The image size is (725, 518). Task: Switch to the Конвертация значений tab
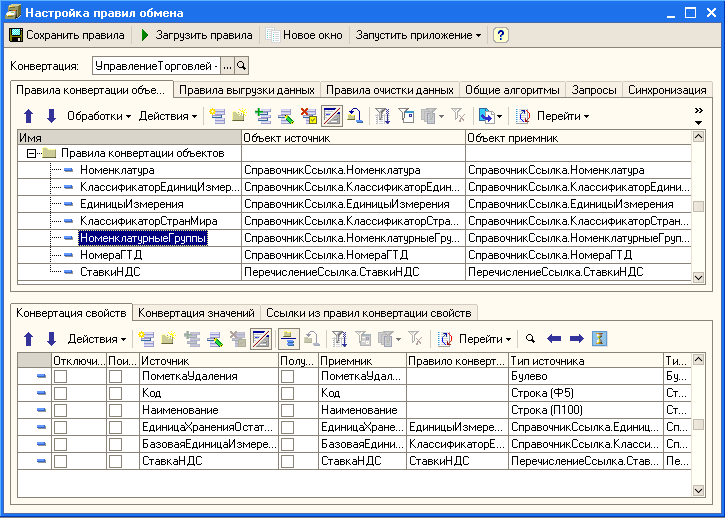click(x=196, y=313)
